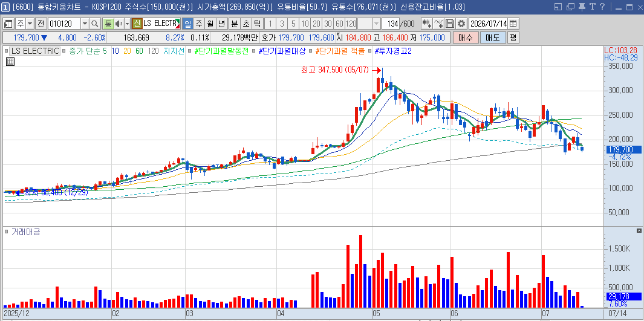Click the line indicator add icon
This screenshot has height=321, width=644.
438,24
